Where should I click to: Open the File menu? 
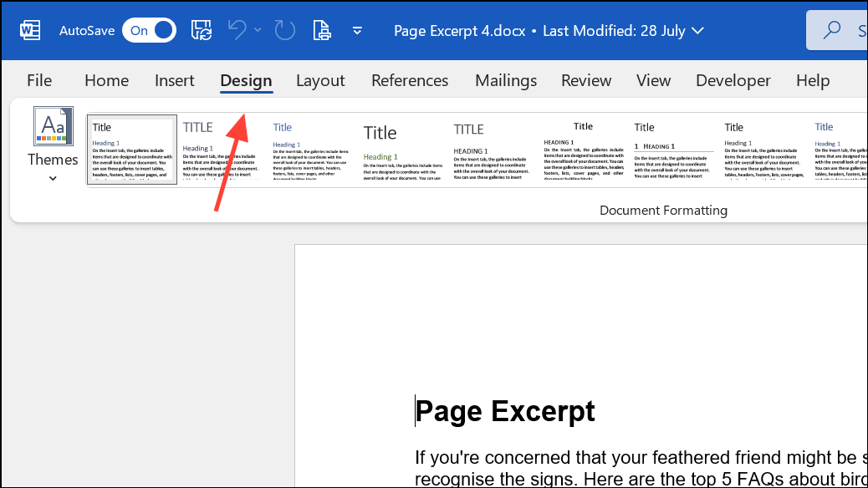pyautogui.click(x=38, y=80)
